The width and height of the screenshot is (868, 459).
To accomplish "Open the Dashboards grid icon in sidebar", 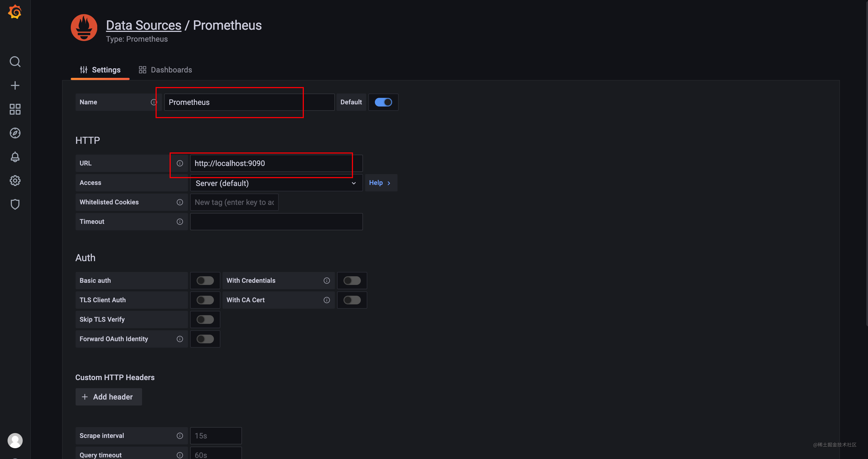I will click(x=15, y=109).
